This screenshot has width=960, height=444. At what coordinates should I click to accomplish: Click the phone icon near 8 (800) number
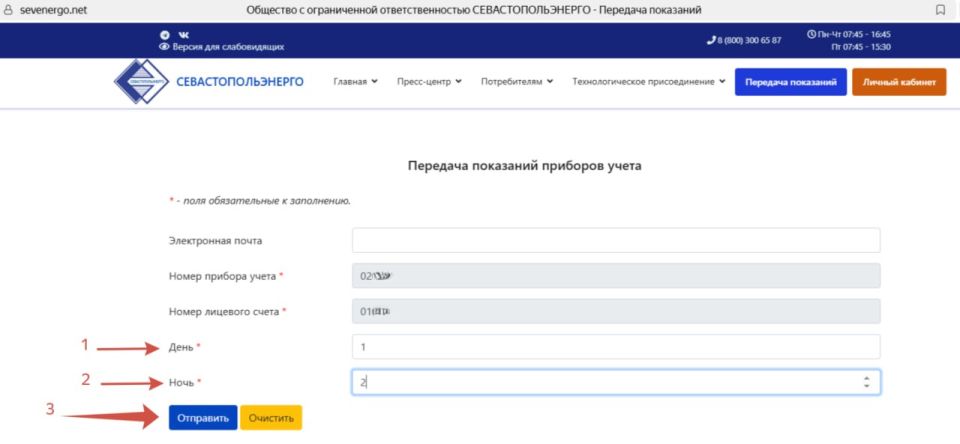(710, 40)
